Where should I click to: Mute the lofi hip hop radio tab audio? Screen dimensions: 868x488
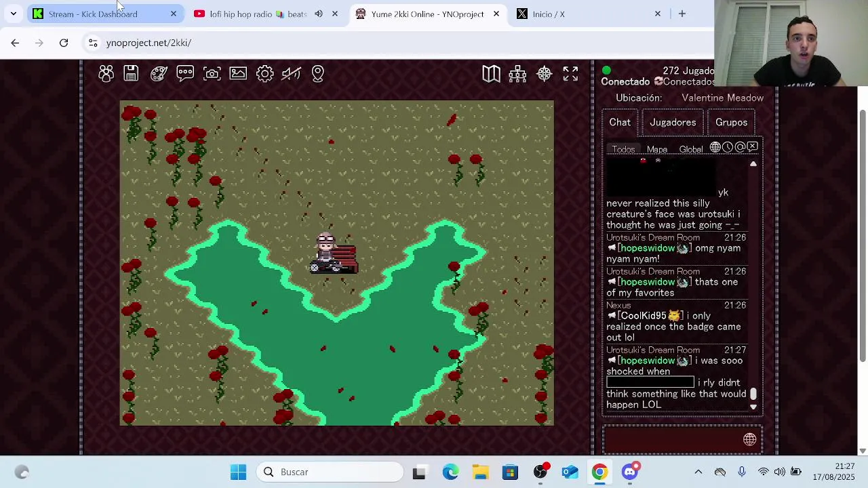(319, 14)
